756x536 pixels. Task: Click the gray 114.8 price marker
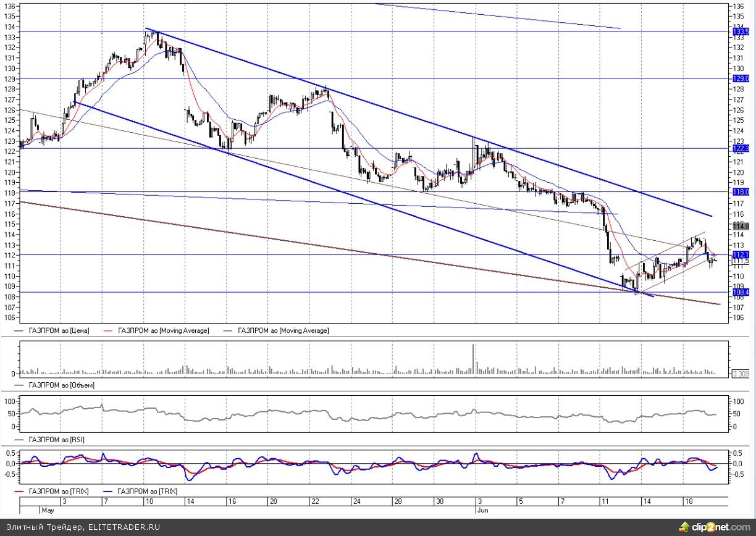[741, 227]
